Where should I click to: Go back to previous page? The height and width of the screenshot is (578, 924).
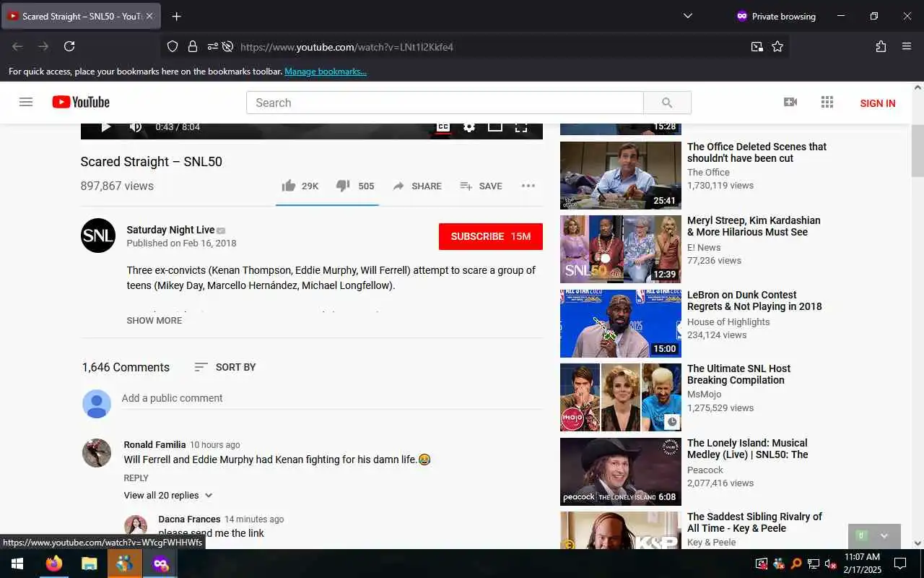pos(17,46)
